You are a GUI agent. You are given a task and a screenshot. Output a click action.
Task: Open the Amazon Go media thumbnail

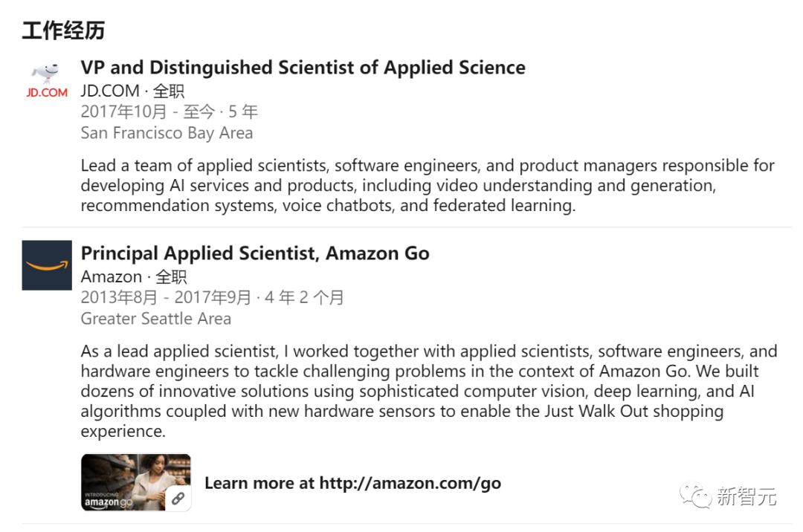135,482
